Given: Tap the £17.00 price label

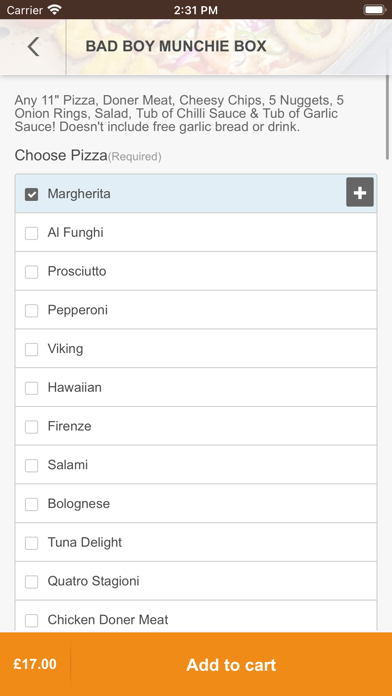Looking at the screenshot, I should click(35, 664).
